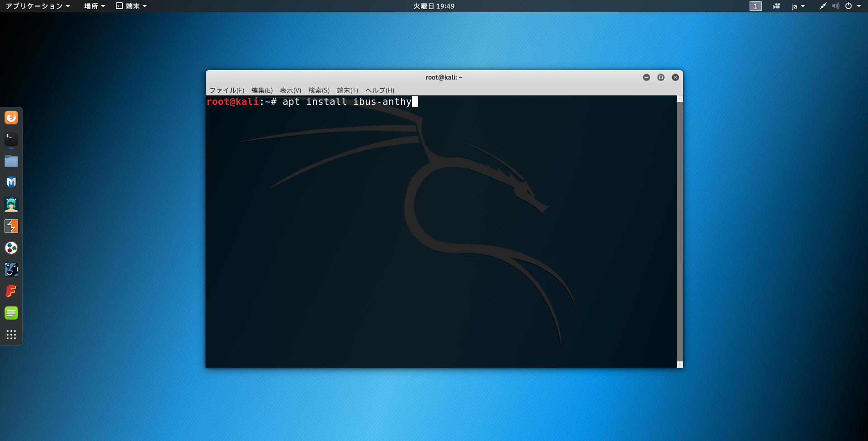Maximize the terminal window
This screenshot has height=441, width=868.
point(661,77)
